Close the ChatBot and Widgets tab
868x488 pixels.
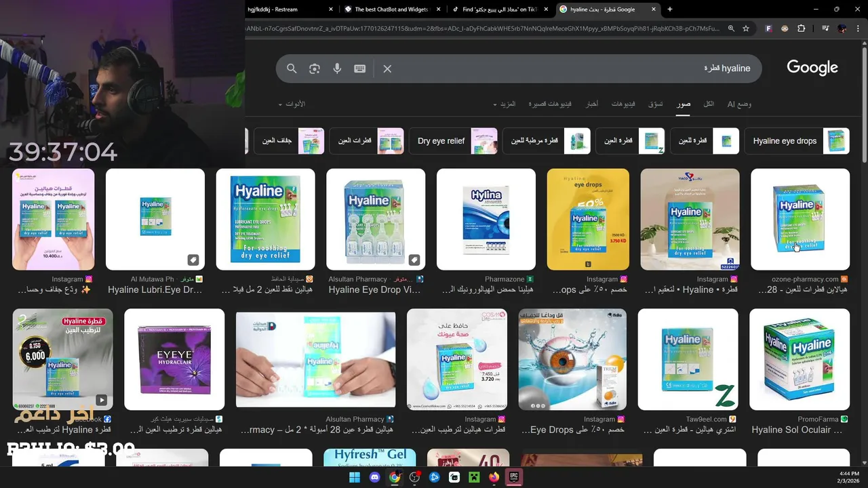(x=438, y=9)
